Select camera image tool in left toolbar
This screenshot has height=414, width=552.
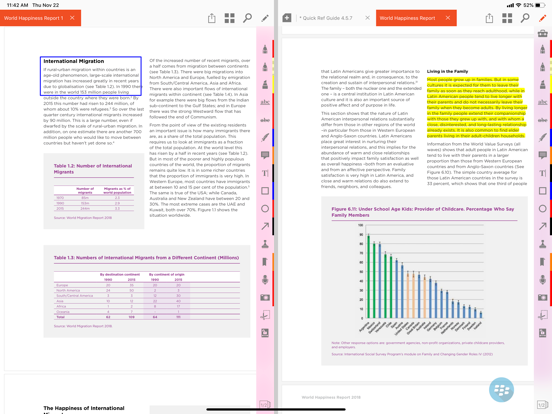click(x=265, y=297)
